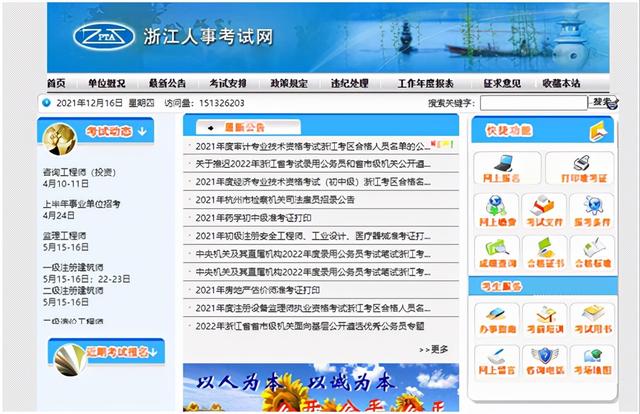Open the 2021年药学初中级准考证打印 link
The height and width of the screenshot is (414, 640).
click(253, 218)
